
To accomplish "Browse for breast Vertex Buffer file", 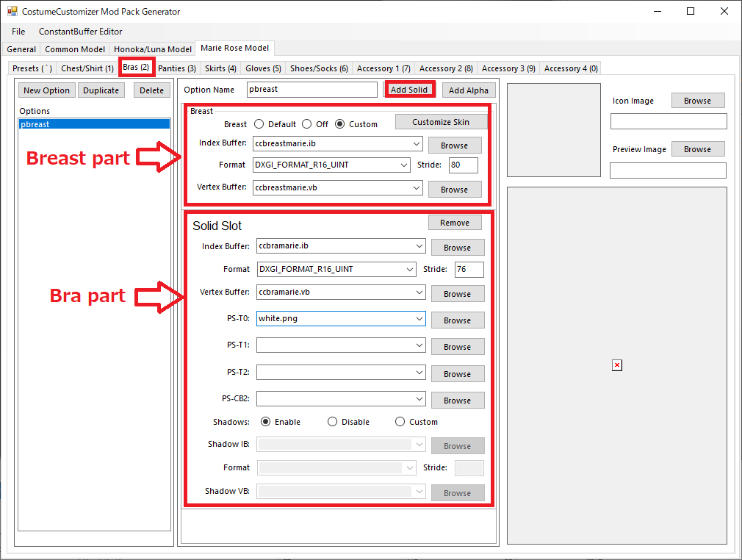I will tap(454, 190).
